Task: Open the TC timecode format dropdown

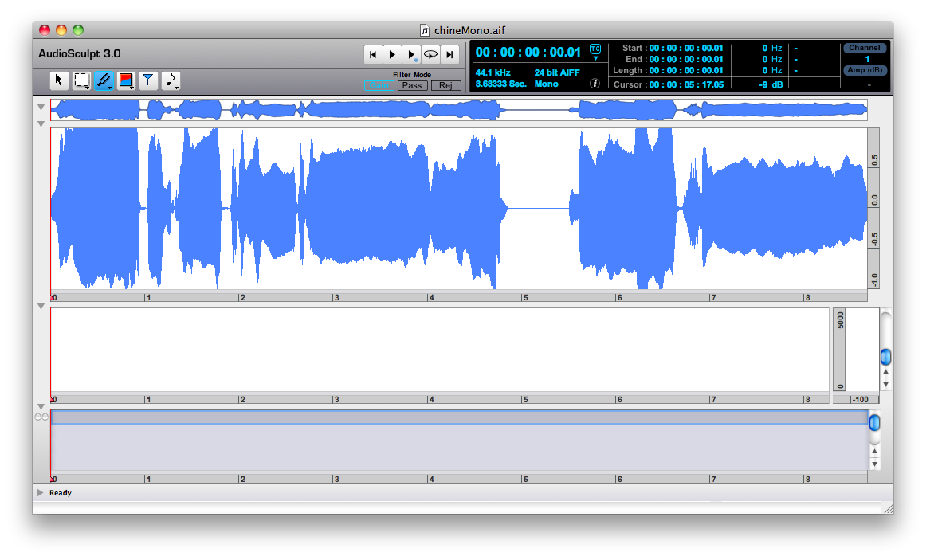Action: tap(595, 52)
